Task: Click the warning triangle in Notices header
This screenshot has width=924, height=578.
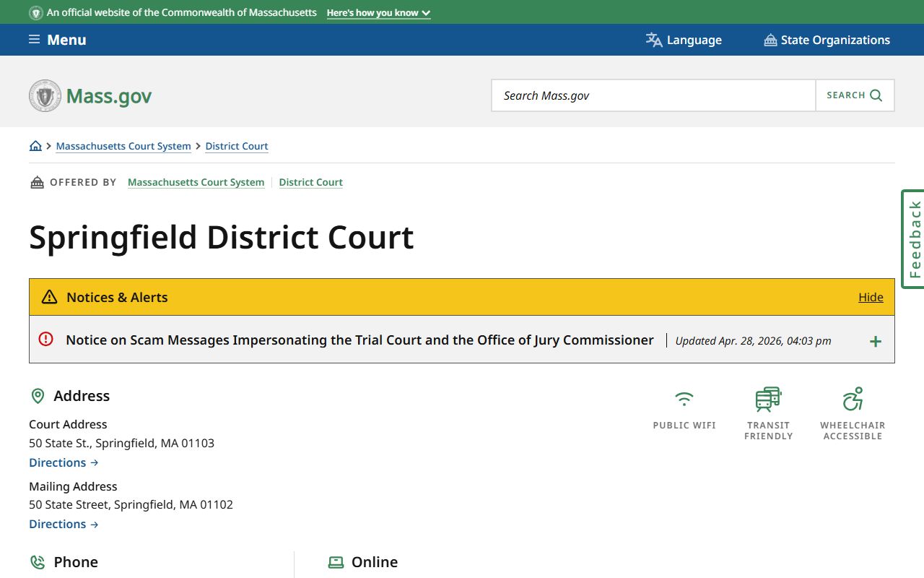Action: [x=49, y=297]
